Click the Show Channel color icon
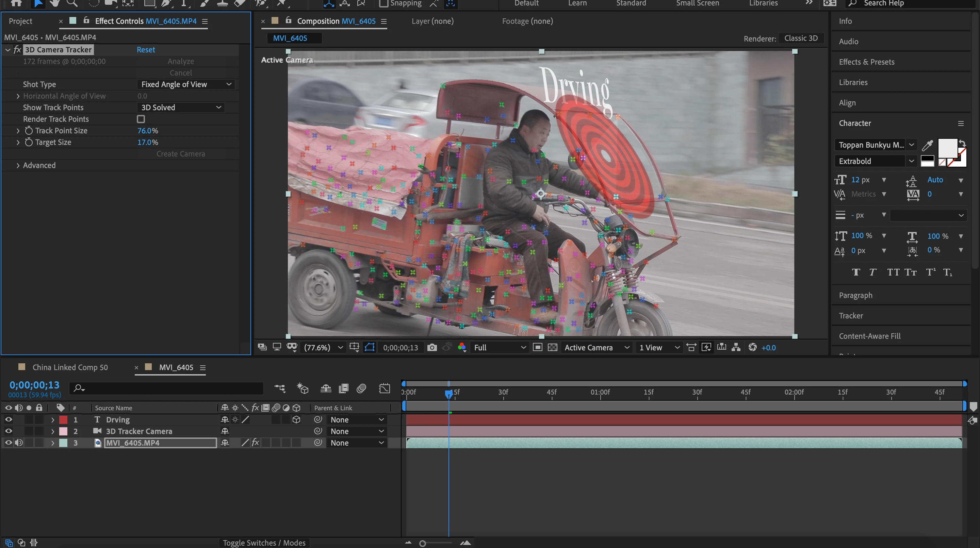This screenshot has width=980, height=548. [x=462, y=348]
